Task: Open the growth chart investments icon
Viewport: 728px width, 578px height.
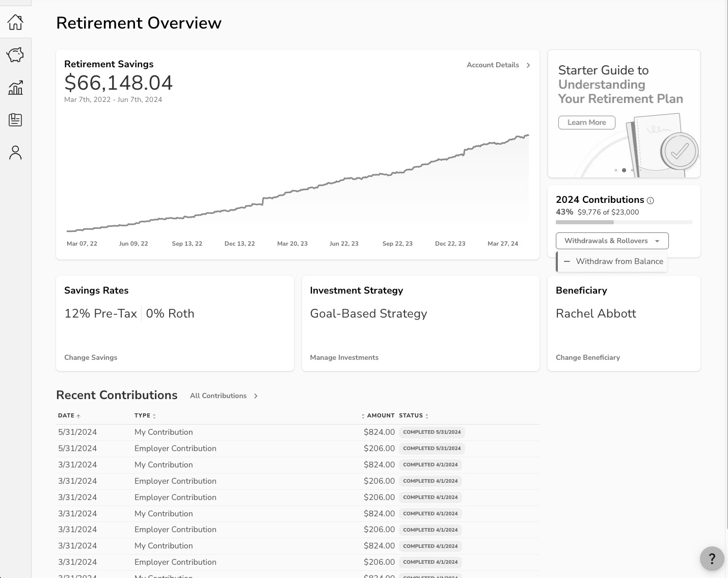Action: pyautogui.click(x=15, y=88)
